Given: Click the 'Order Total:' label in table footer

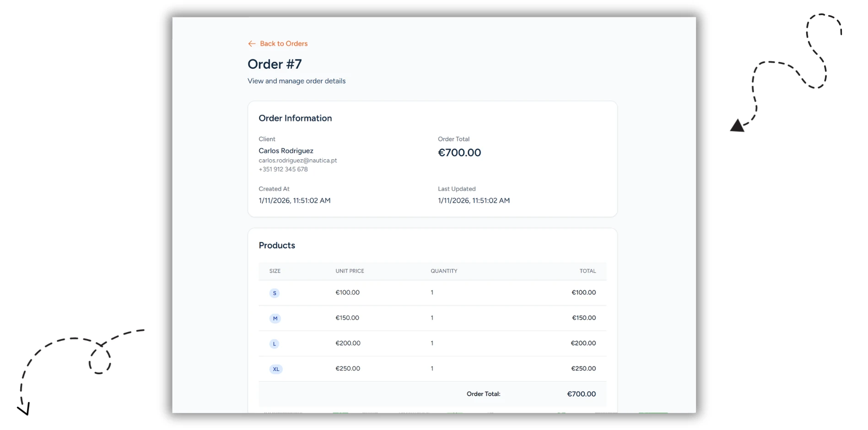Looking at the screenshot, I should point(483,394).
